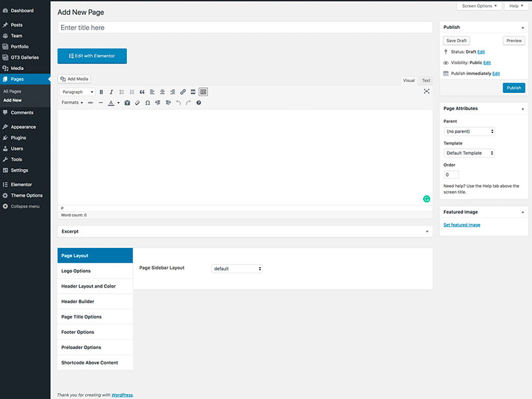Viewport: 532px width, 399px height.
Task: Collapse the admin sidebar menu
Action: 25,206
